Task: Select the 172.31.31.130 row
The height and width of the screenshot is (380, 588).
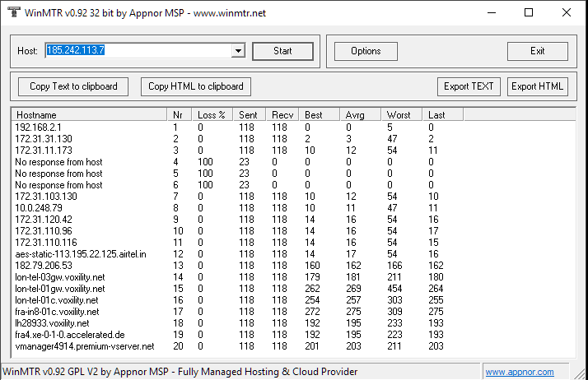Action: pos(238,139)
